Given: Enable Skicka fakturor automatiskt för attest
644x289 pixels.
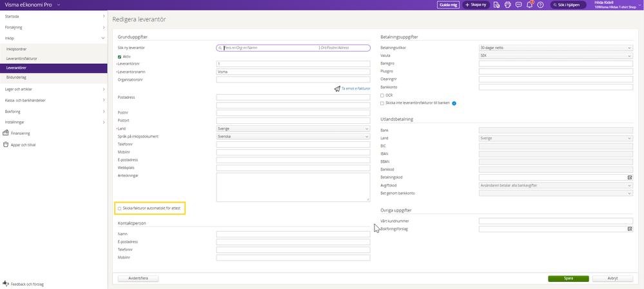Looking at the screenshot, I should [x=120, y=208].
